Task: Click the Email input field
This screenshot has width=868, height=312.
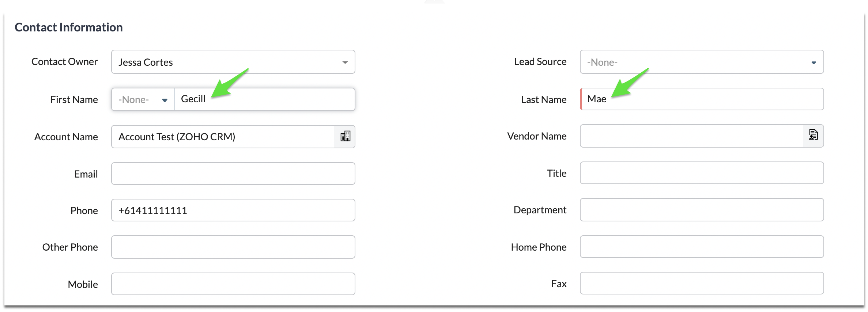Action: click(233, 174)
